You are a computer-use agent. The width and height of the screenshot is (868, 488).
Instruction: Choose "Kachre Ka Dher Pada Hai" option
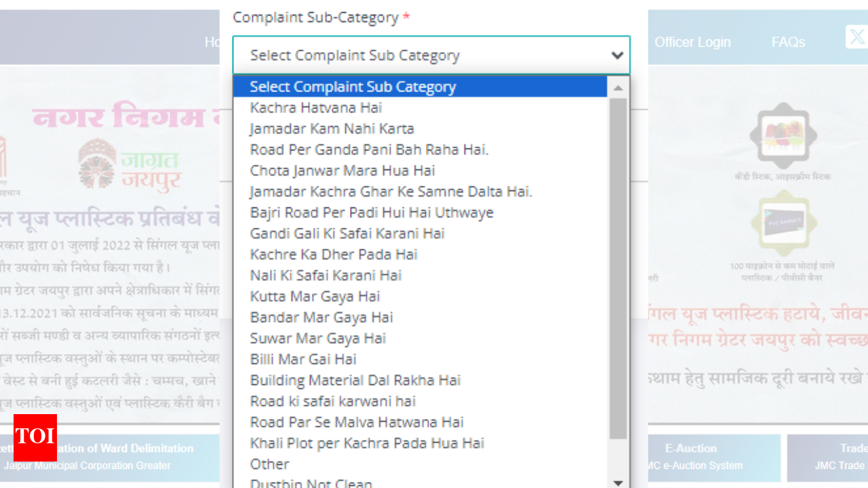[x=334, y=255]
